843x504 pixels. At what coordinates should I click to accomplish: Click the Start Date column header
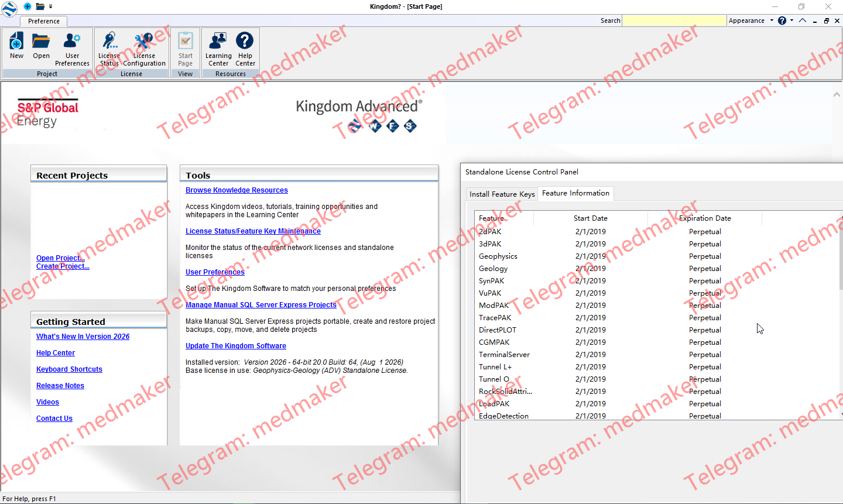click(591, 218)
